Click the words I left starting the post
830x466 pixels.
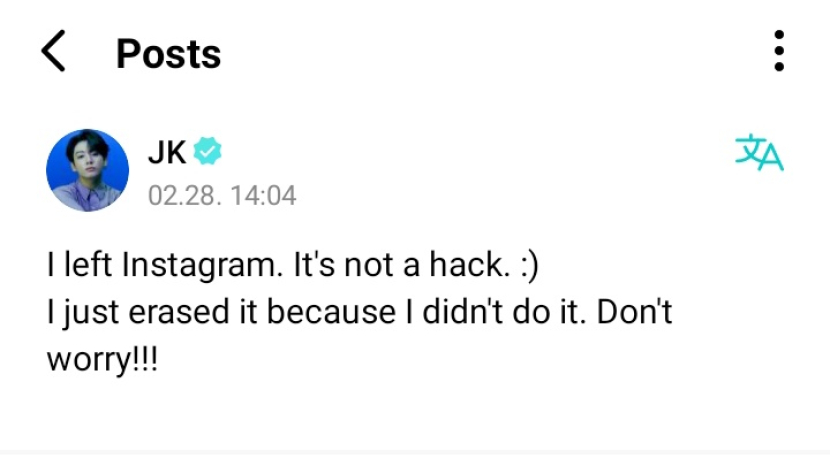pyautogui.click(x=80, y=266)
